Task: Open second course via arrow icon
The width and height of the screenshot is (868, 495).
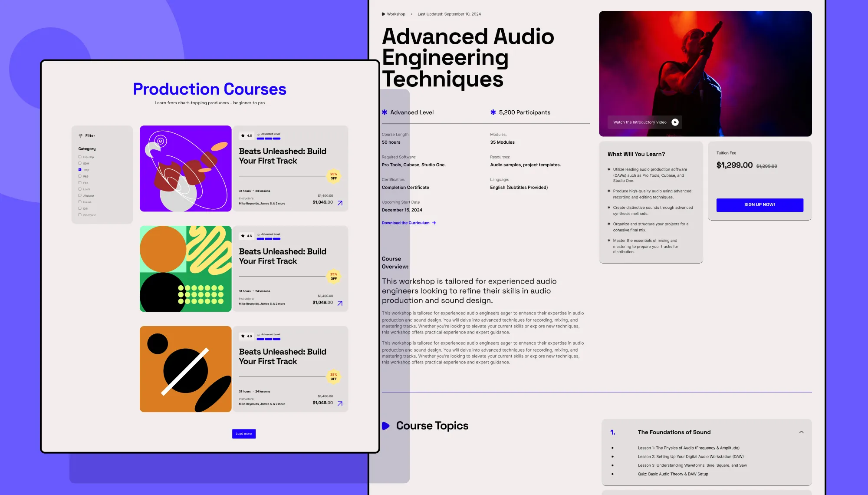Action: click(x=340, y=303)
